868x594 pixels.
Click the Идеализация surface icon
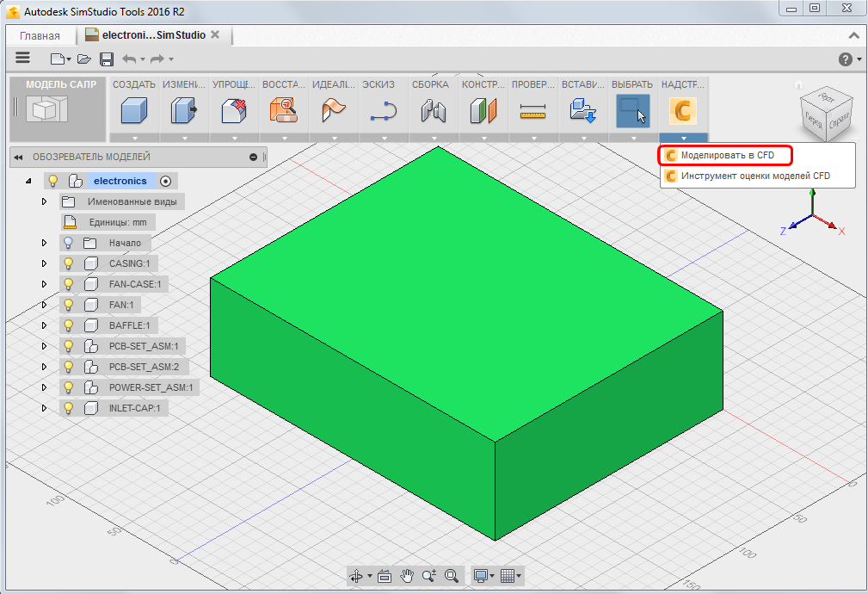pos(334,109)
